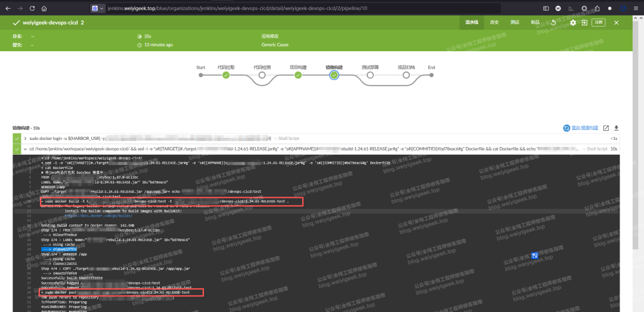The height and width of the screenshot is (312, 644).
Task: Open the W extension icon
Action: click(x=558, y=8)
